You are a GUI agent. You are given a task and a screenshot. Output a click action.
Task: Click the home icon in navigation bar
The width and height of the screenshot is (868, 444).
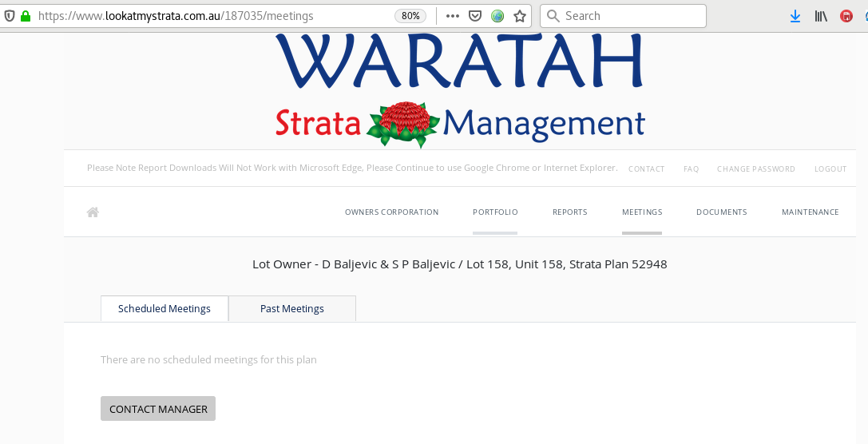point(93,212)
